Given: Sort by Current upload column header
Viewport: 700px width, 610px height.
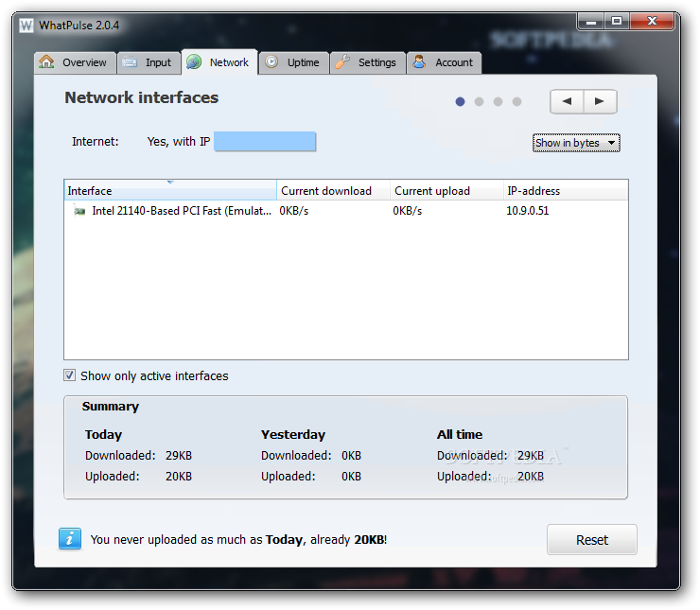Looking at the screenshot, I should (x=446, y=190).
